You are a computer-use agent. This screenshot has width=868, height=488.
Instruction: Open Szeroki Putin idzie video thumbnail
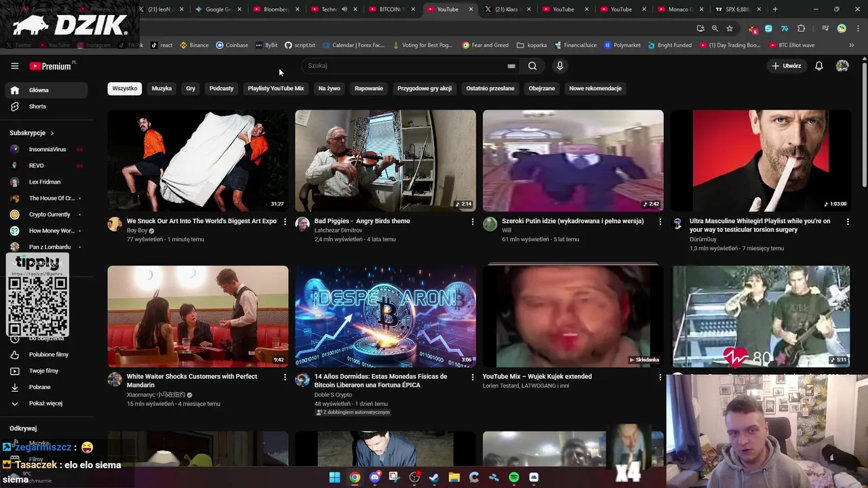573,161
